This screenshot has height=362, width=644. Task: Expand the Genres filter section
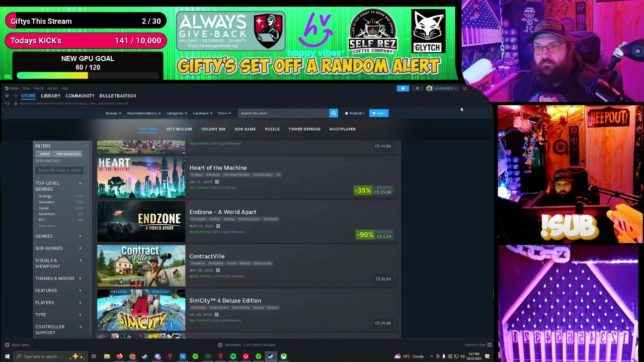58,236
